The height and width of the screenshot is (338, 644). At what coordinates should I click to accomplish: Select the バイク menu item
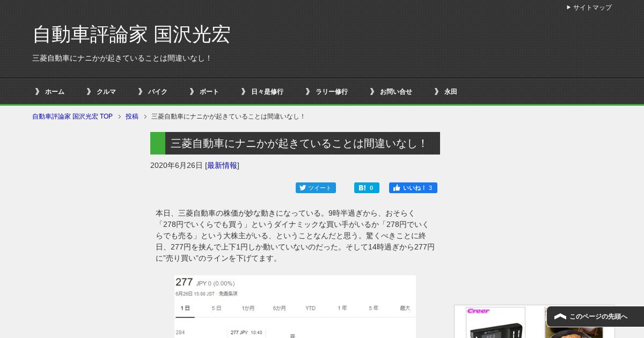pyautogui.click(x=152, y=92)
